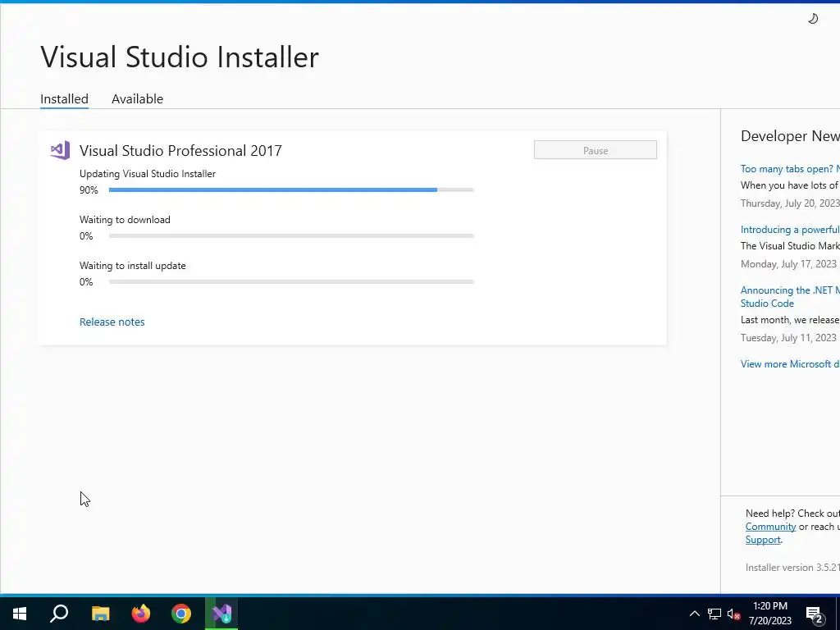Click the muted volume tray icon
The image size is (840, 630).
coord(734,614)
